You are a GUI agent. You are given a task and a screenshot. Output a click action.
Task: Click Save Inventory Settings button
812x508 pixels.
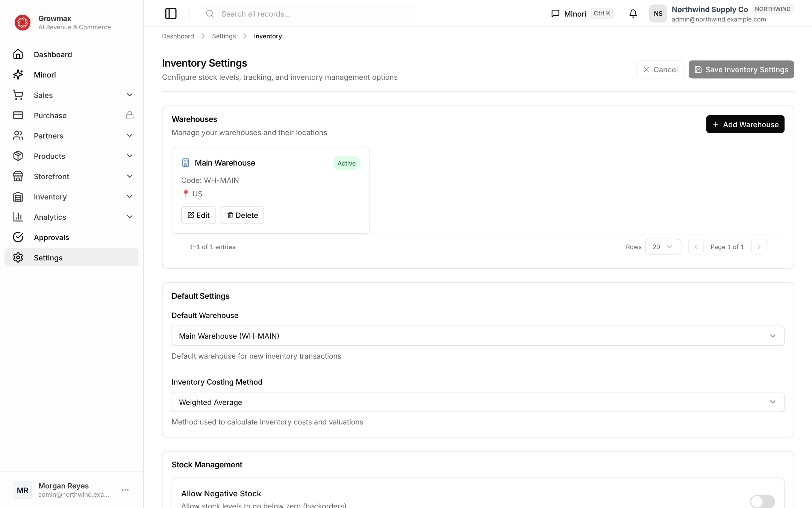pyautogui.click(x=741, y=70)
